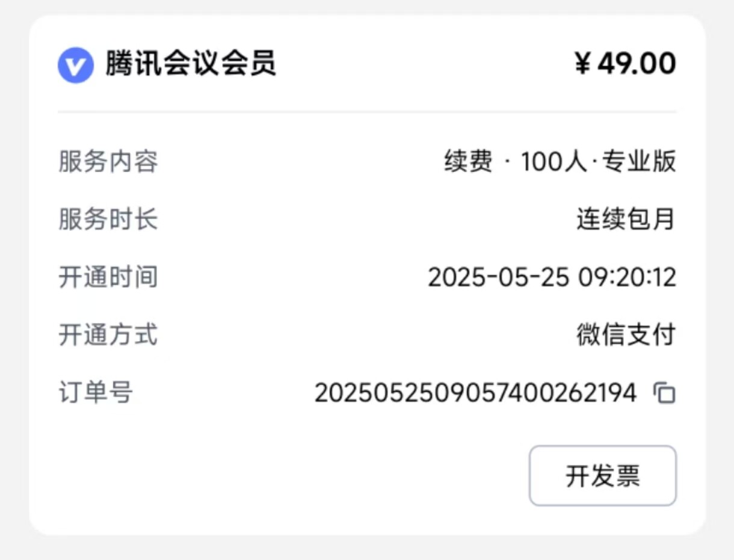This screenshot has width=734, height=560.
Task: Select the 续费 · 100人·专业版 value
Action: (560, 162)
